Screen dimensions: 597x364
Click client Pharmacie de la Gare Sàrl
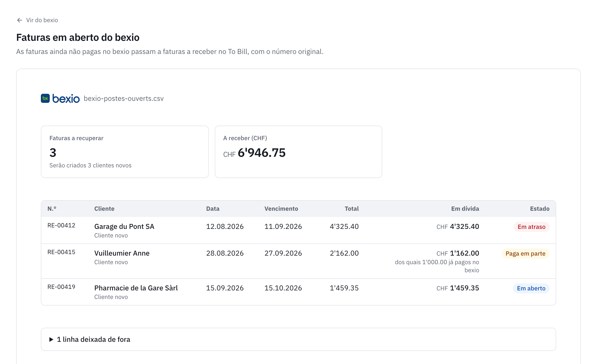point(136,288)
